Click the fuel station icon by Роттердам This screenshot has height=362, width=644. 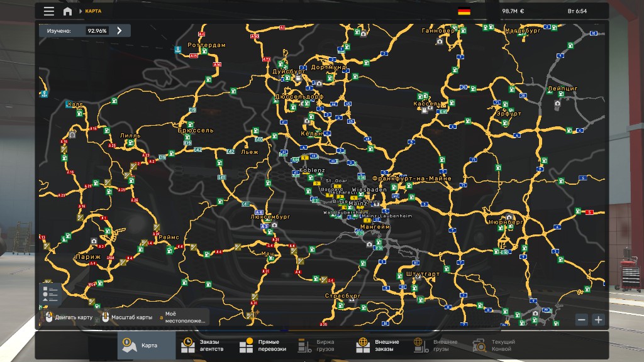[204, 51]
